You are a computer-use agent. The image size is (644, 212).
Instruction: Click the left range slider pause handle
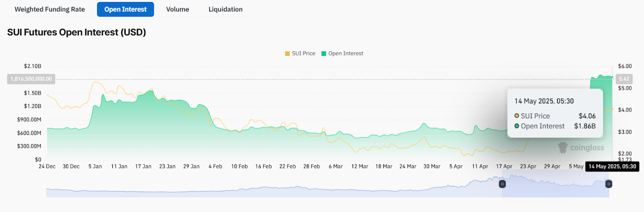coord(502,184)
